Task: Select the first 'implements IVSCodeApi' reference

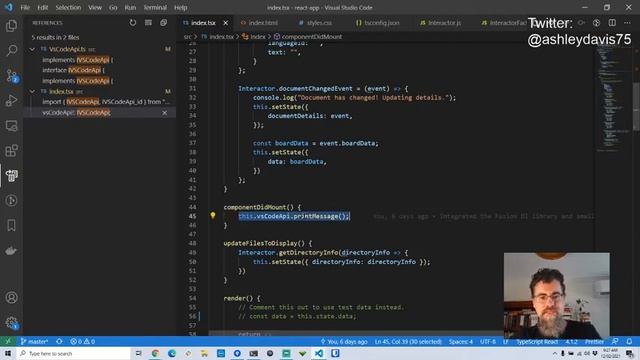Action: [78, 60]
